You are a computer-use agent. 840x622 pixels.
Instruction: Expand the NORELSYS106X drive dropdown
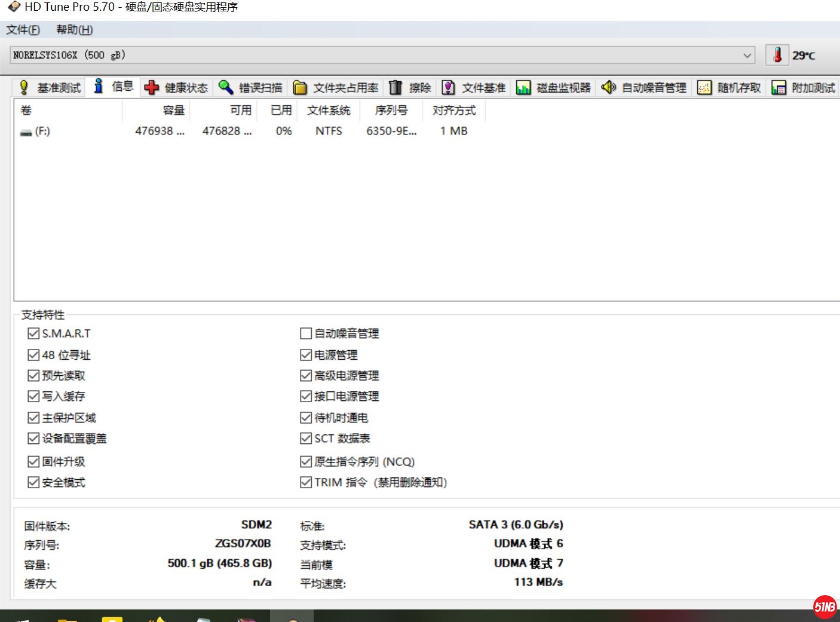point(747,56)
